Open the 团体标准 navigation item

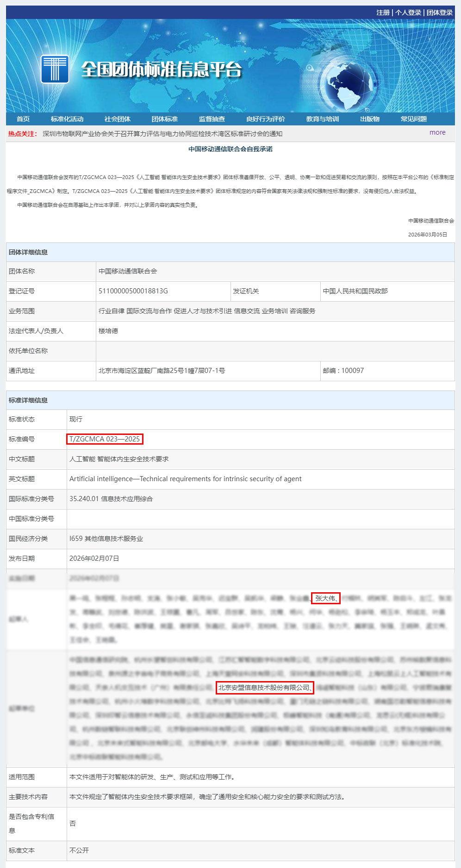[165, 119]
